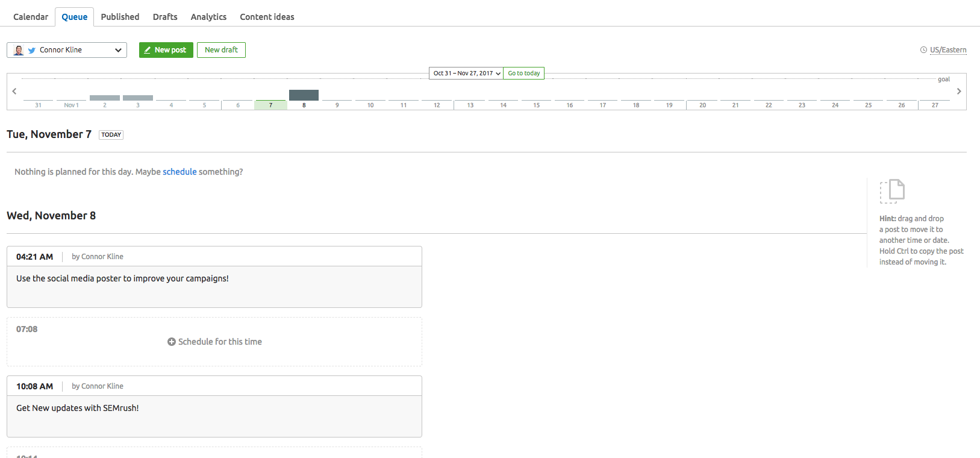Create a New draft
This screenshot has width=980, height=458.
coord(221,50)
